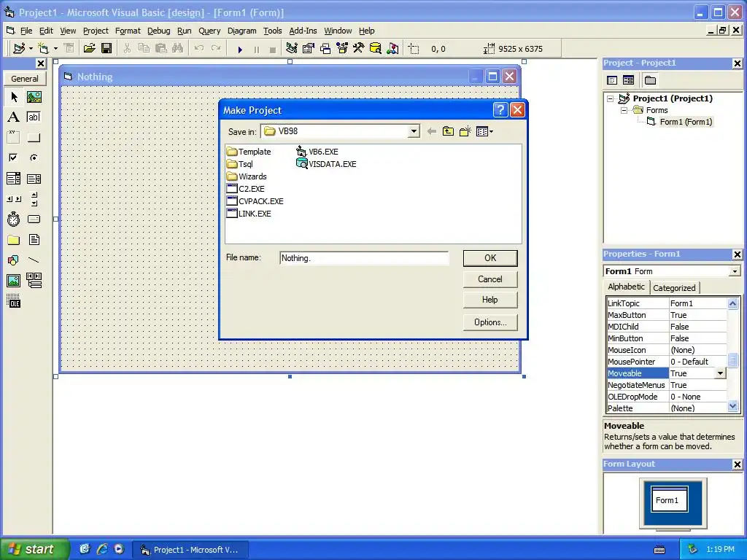Select the DirListBox folder control tool
The width and height of the screenshot is (747, 560).
tap(14, 239)
